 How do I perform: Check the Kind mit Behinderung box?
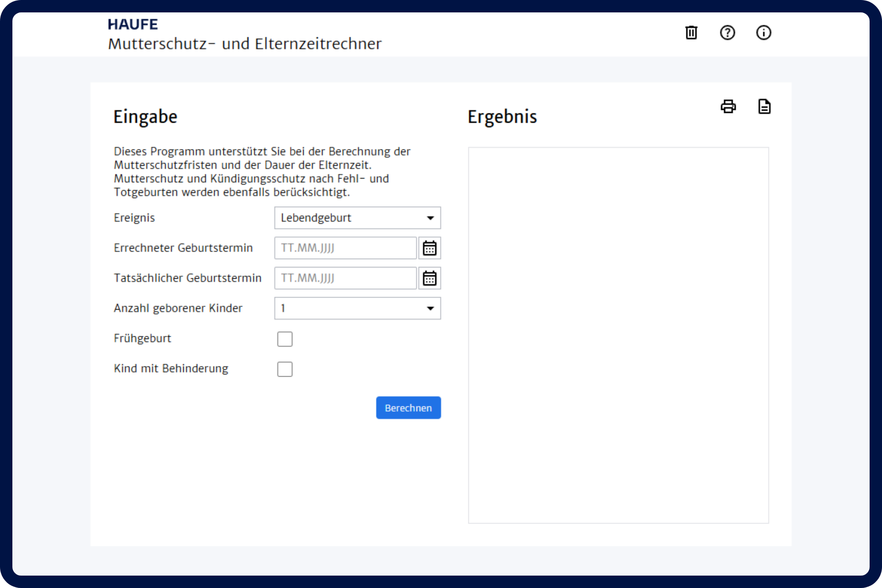pyautogui.click(x=285, y=369)
